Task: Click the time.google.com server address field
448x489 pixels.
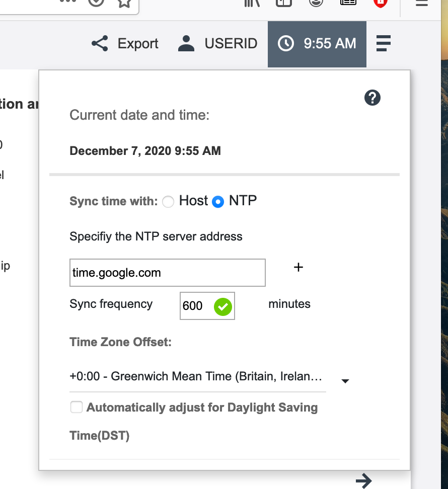Action: (x=167, y=273)
